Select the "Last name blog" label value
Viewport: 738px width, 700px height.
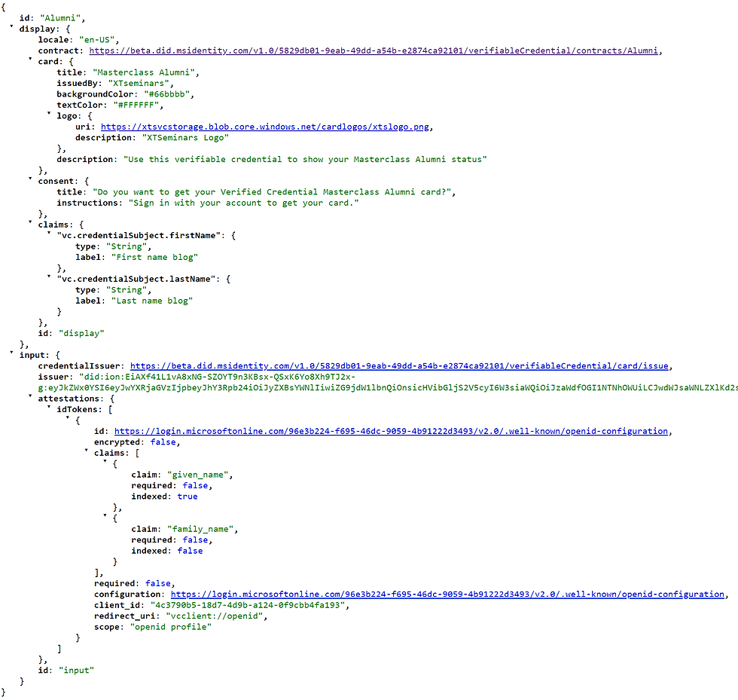pyautogui.click(x=152, y=301)
